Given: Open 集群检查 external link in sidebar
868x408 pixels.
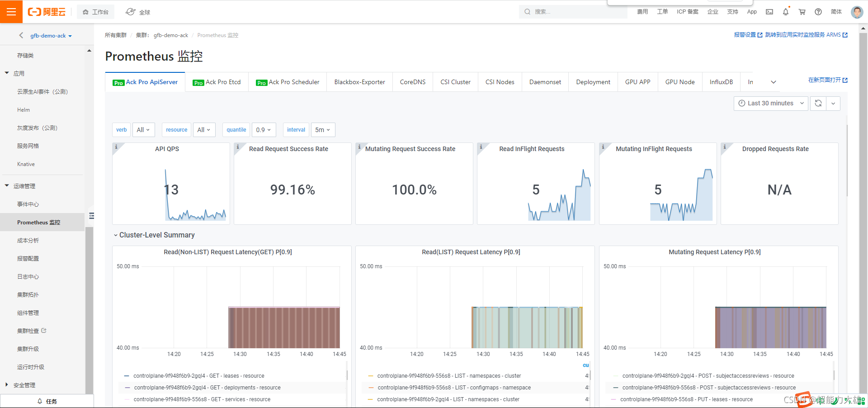Looking at the screenshot, I should point(32,331).
